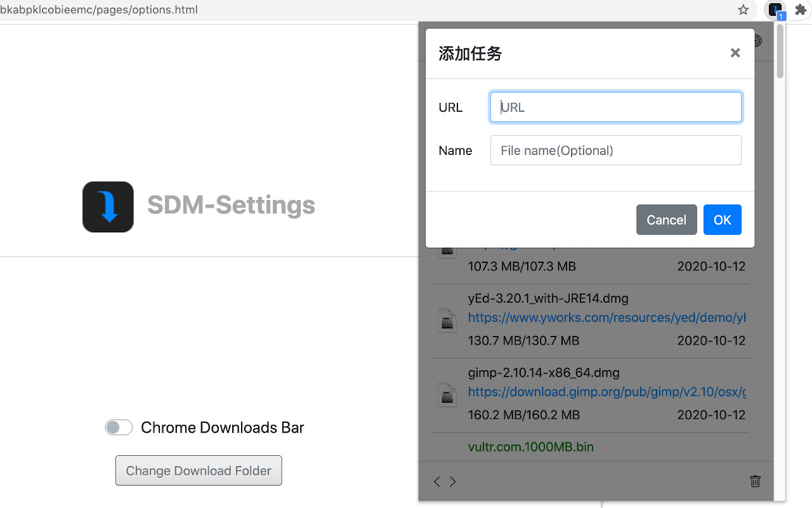Image resolution: width=812 pixels, height=508 pixels.
Task: Cancel the add task dialog
Action: tap(666, 220)
